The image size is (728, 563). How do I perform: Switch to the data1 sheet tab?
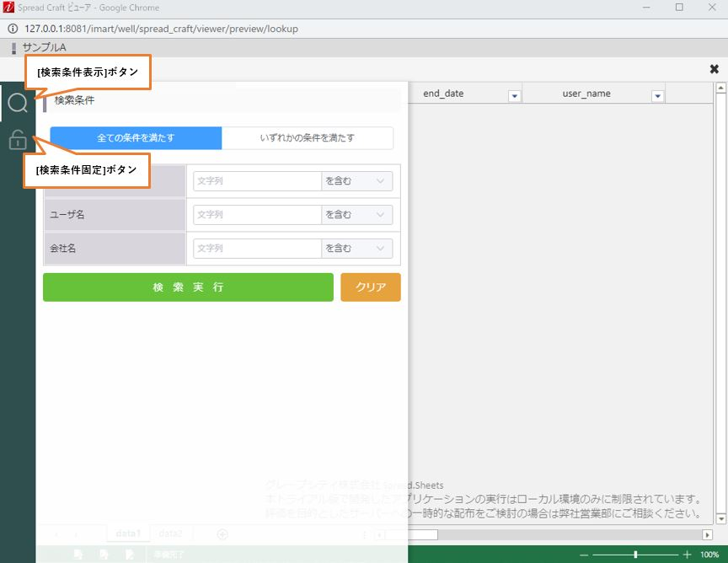coord(128,534)
